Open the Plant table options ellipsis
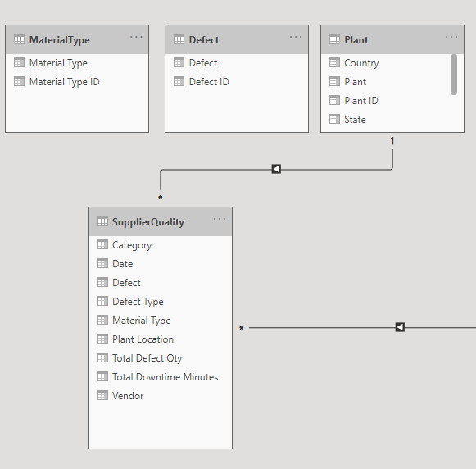This screenshot has height=469, width=476. [451, 37]
